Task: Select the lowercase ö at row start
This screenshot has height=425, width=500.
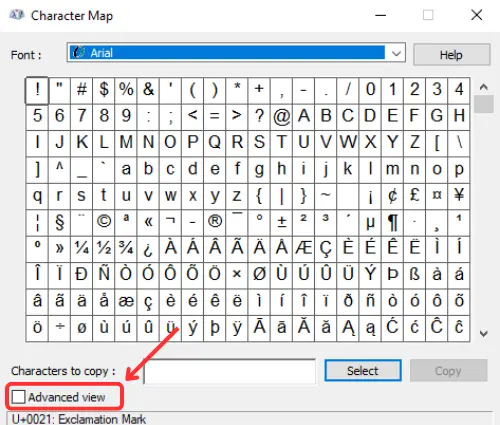Action: 37,328
